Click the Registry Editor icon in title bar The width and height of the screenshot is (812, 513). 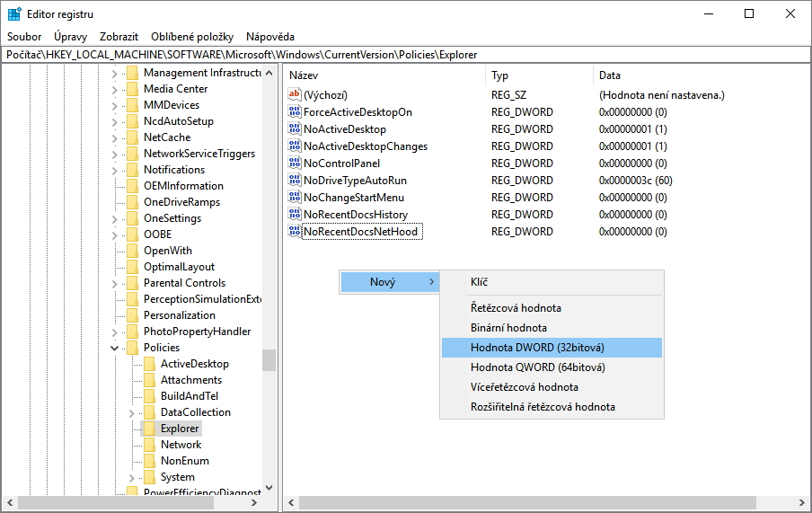pos(14,14)
